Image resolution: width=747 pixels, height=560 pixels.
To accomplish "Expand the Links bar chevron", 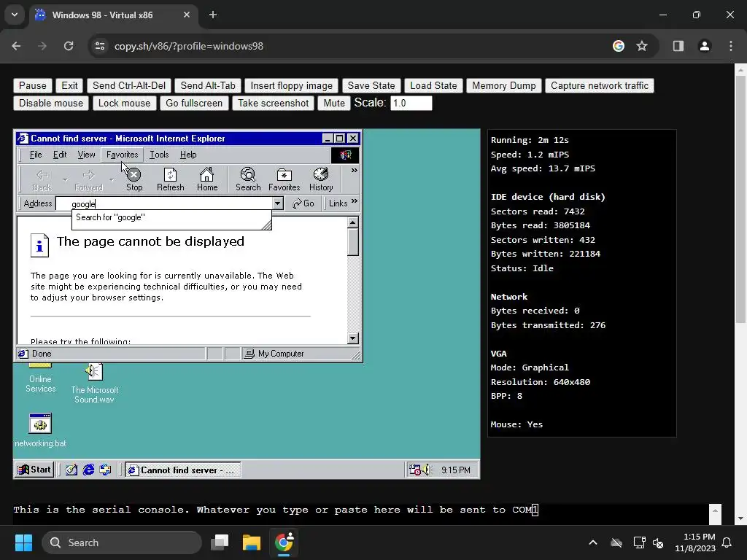I will (354, 201).
